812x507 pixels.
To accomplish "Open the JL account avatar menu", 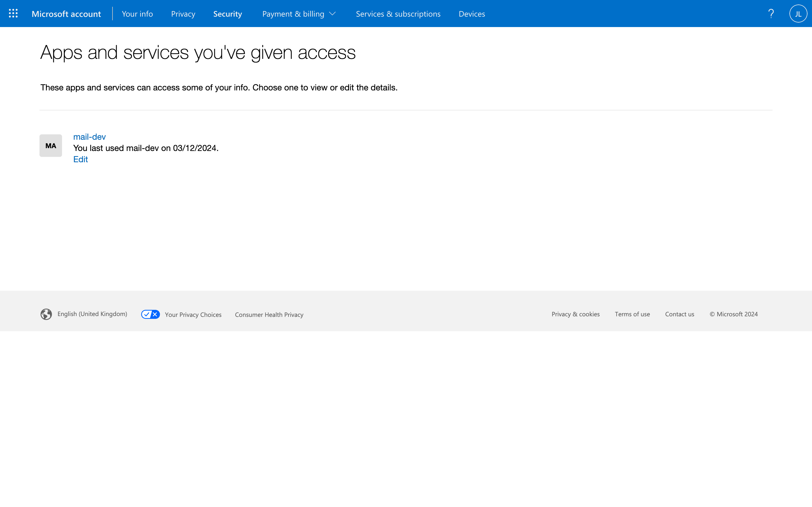I will (x=798, y=14).
